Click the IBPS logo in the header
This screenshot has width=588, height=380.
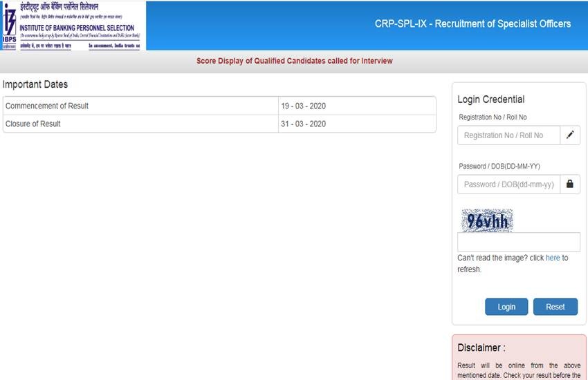[x=10, y=26]
